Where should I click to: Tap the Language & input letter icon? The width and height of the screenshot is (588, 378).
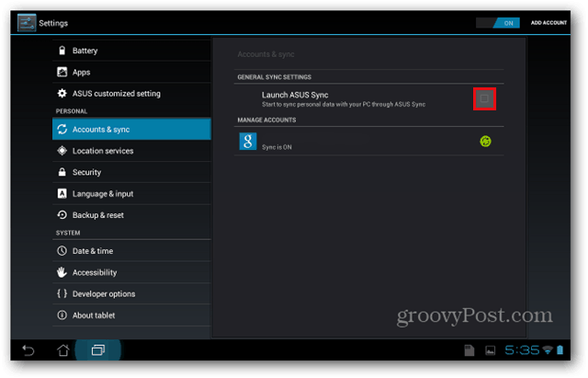coord(62,193)
